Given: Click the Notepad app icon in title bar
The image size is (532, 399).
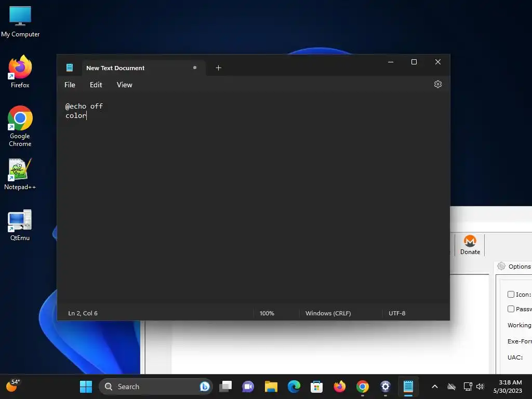Looking at the screenshot, I should [x=70, y=68].
